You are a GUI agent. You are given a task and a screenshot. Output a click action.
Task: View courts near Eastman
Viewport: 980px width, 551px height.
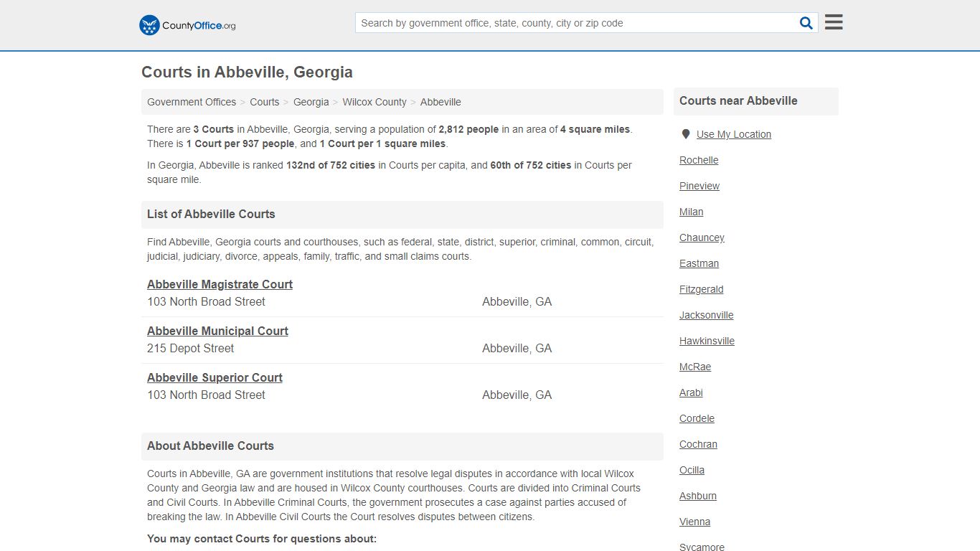click(699, 263)
